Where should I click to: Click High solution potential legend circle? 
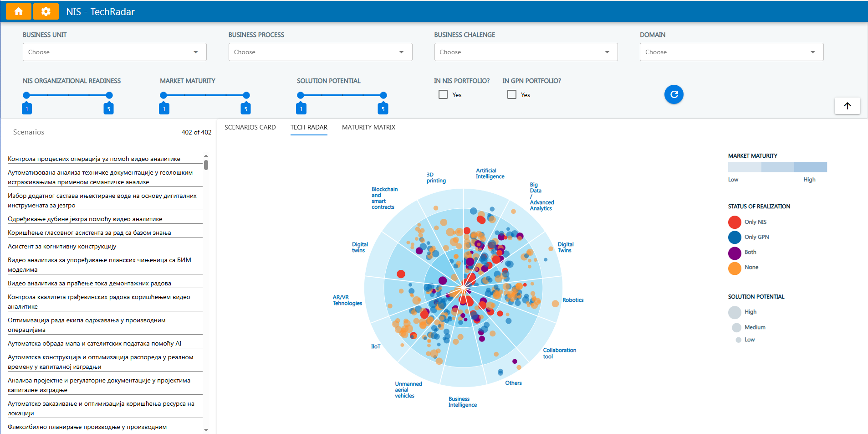(735, 312)
